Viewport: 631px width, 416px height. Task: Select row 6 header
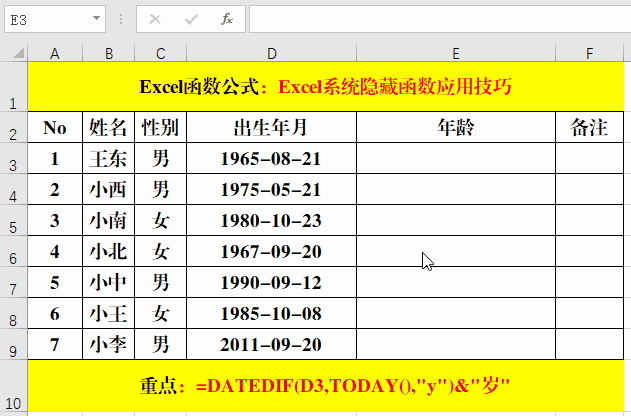14,251
